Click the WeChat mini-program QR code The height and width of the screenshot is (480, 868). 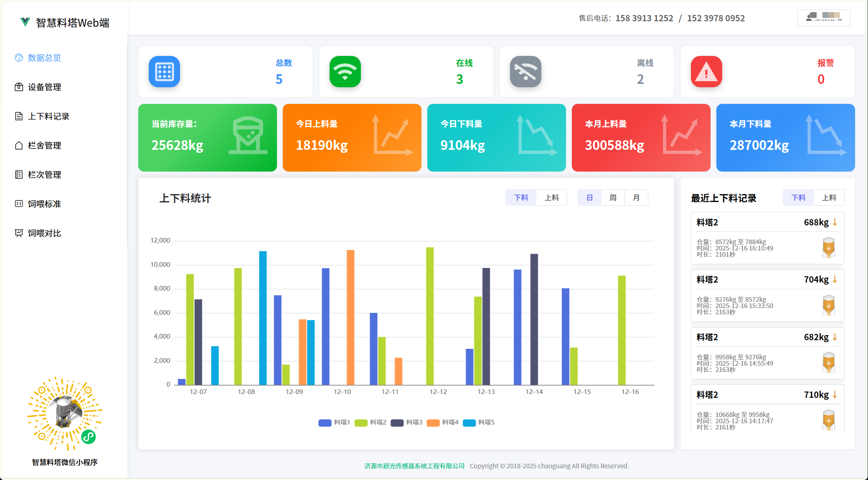64,414
